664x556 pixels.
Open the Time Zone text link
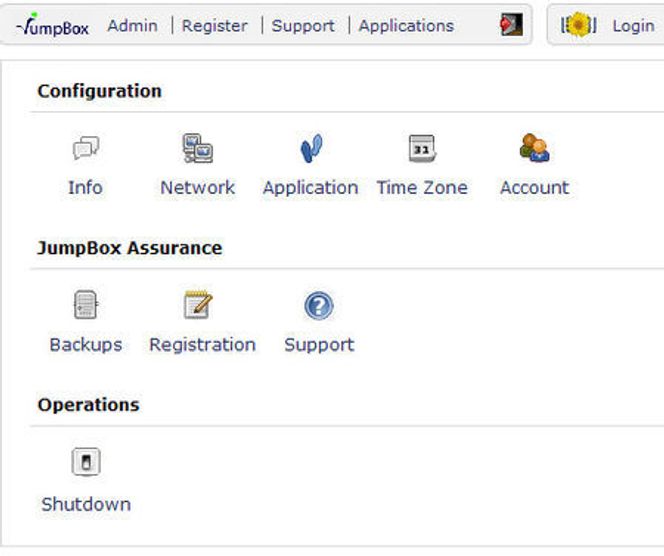(422, 187)
